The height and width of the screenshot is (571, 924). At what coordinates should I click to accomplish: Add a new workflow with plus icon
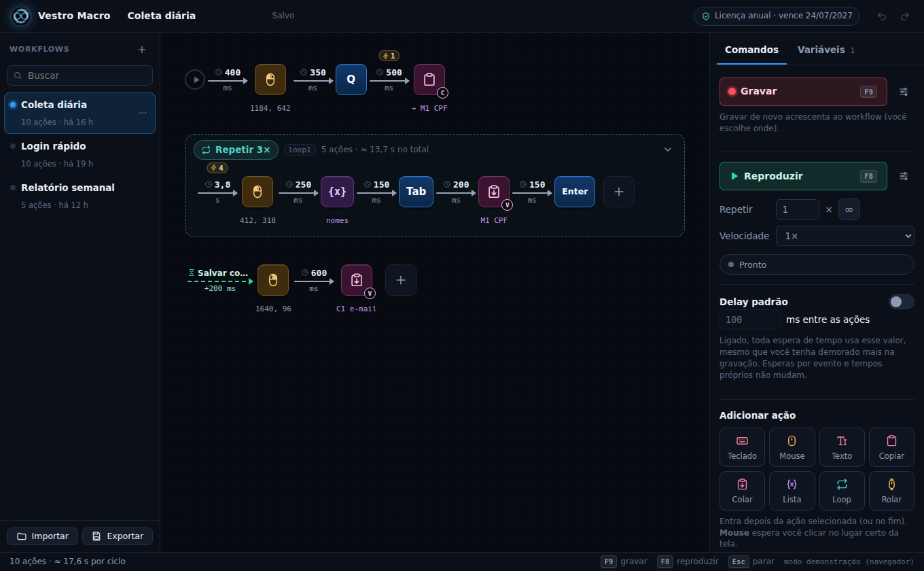tap(142, 50)
